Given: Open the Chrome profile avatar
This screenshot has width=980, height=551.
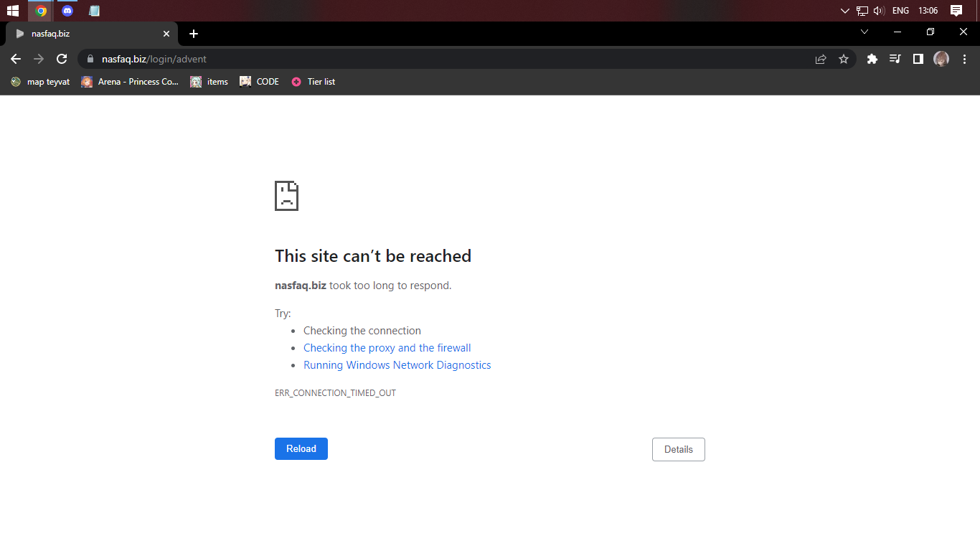Looking at the screenshot, I should click(x=941, y=59).
